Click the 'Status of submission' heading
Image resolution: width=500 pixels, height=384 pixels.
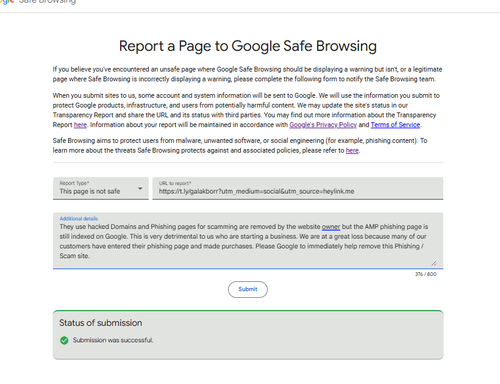point(101,323)
